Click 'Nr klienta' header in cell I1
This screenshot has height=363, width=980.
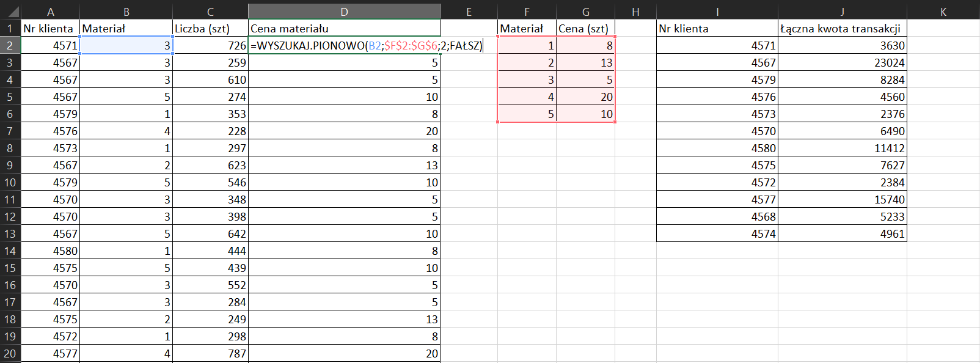[717, 28]
